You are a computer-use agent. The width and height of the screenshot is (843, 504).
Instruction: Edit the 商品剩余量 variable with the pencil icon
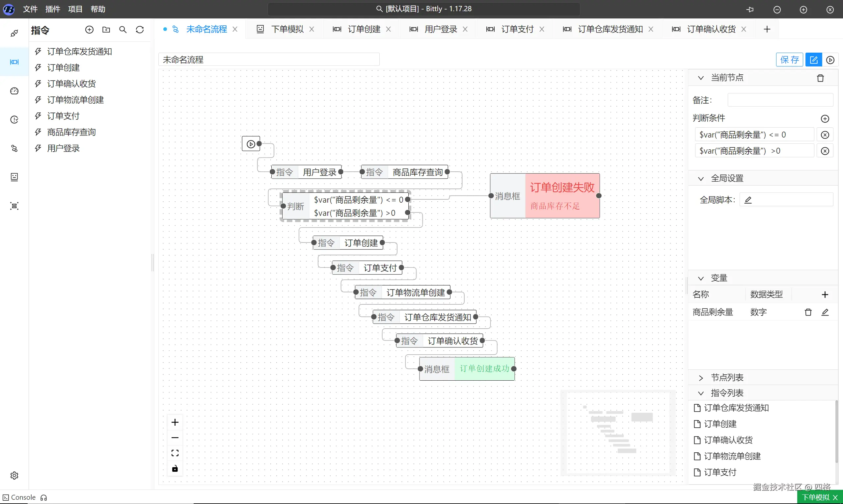pos(825,312)
